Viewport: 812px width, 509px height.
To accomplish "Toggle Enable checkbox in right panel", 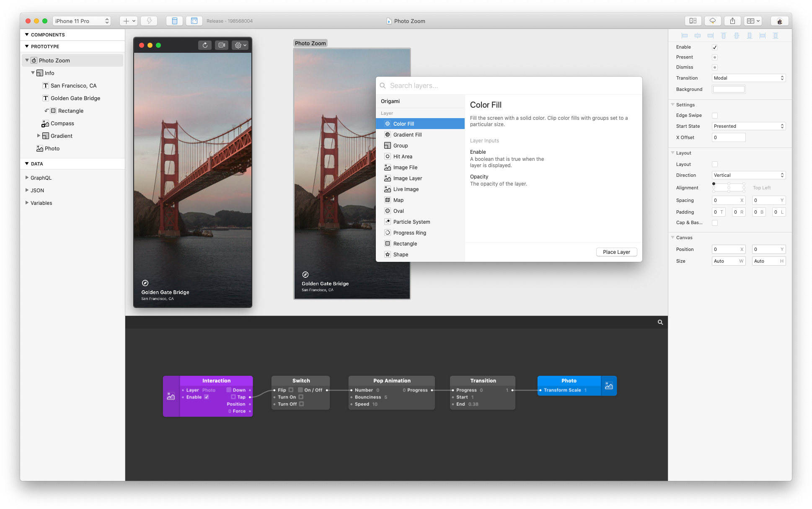I will pyautogui.click(x=715, y=47).
